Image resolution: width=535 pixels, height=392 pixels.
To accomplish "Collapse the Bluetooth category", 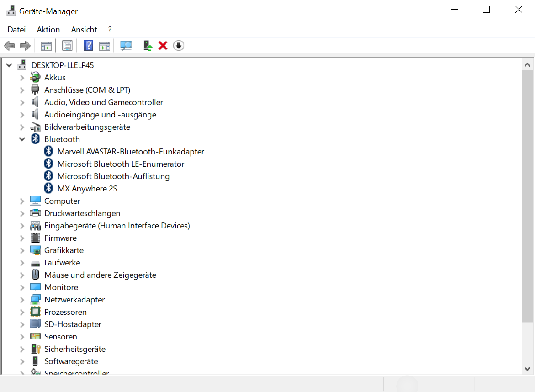I will (x=22, y=139).
